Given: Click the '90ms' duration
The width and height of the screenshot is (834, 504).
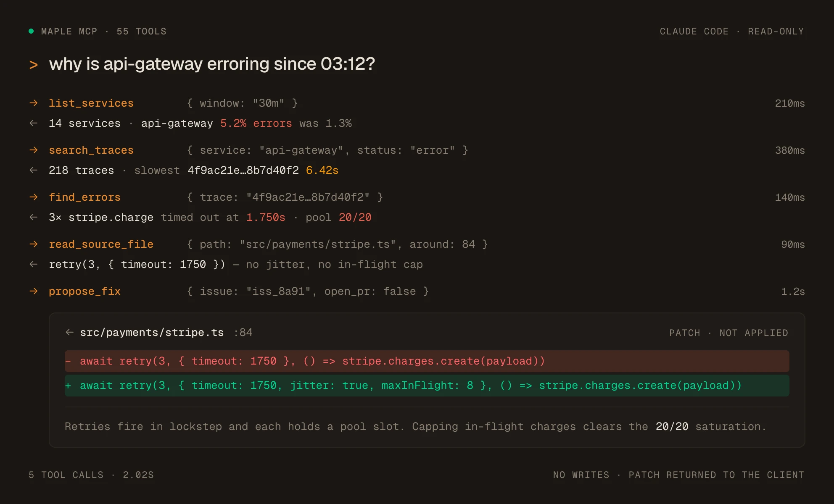Looking at the screenshot, I should [x=793, y=244].
